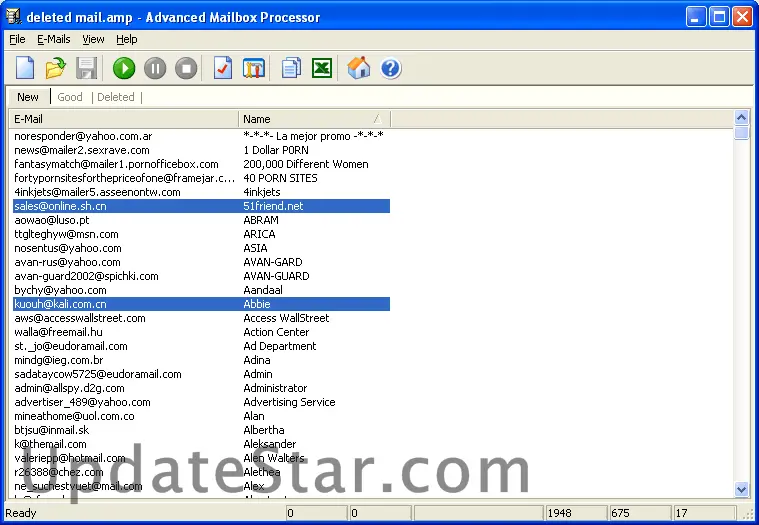
Task: Click the columns settings toolbar icon
Action: point(254,68)
